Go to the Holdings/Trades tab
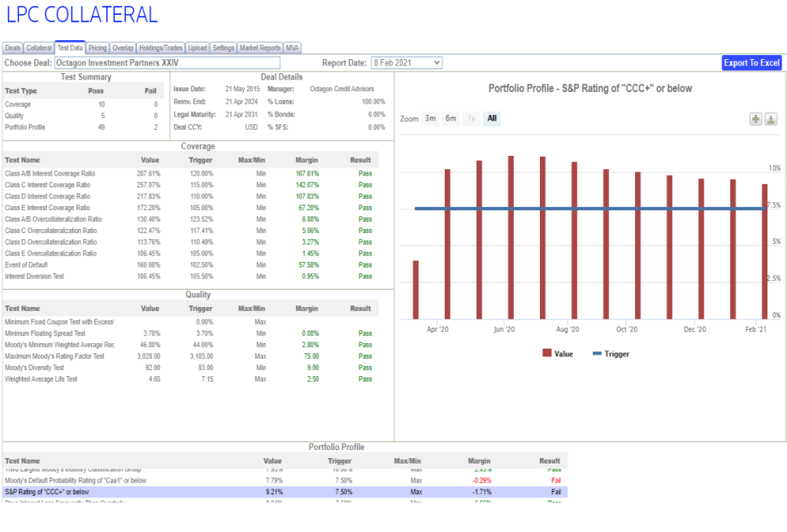 coord(161,48)
